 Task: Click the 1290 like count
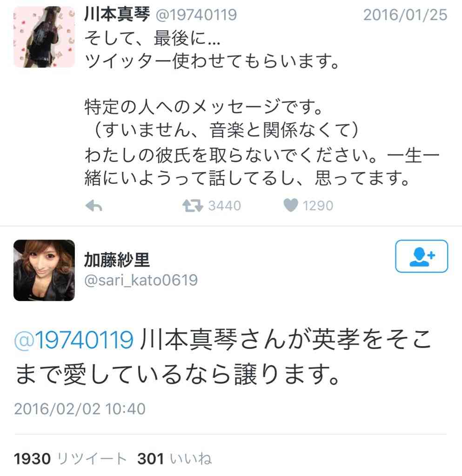318,206
